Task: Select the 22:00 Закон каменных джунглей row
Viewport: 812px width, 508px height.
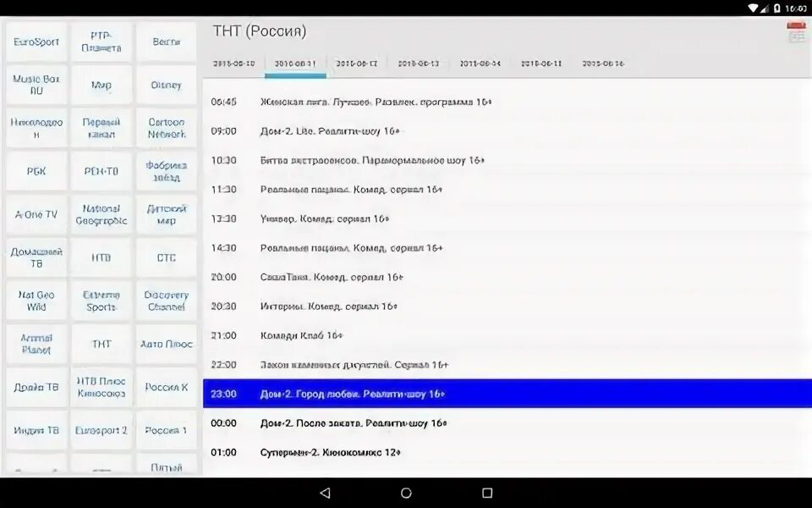Action: pyautogui.click(x=507, y=365)
